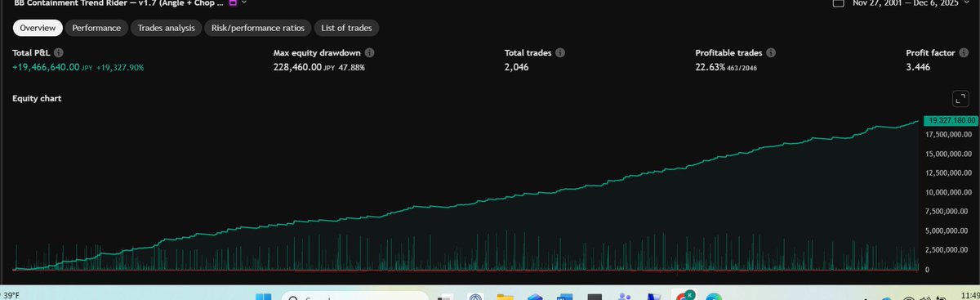Screen dimensions: 980x300
Task: Click the Profitable trades label
Action: [x=728, y=52]
